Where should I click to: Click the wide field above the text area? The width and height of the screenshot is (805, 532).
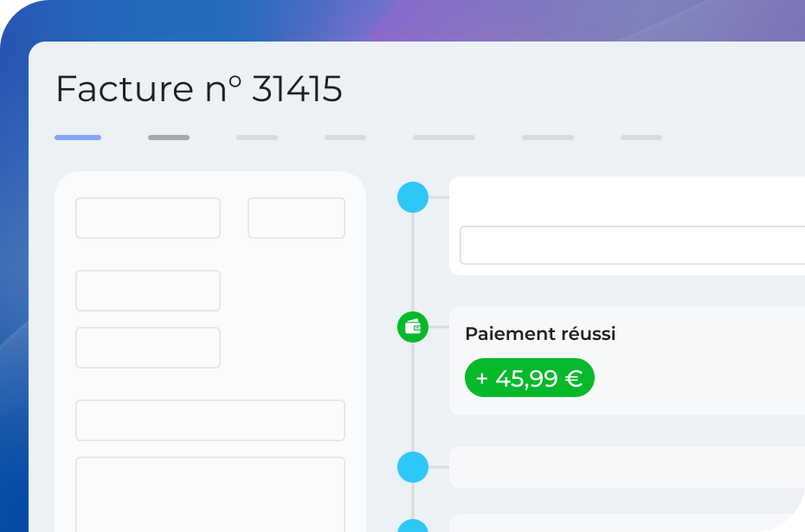pyautogui.click(x=210, y=420)
